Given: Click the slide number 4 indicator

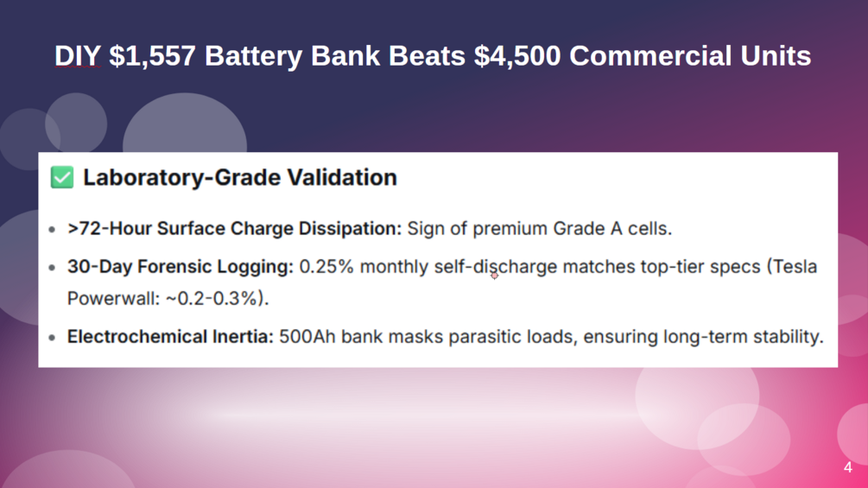Looking at the screenshot, I should pyautogui.click(x=847, y=467).
